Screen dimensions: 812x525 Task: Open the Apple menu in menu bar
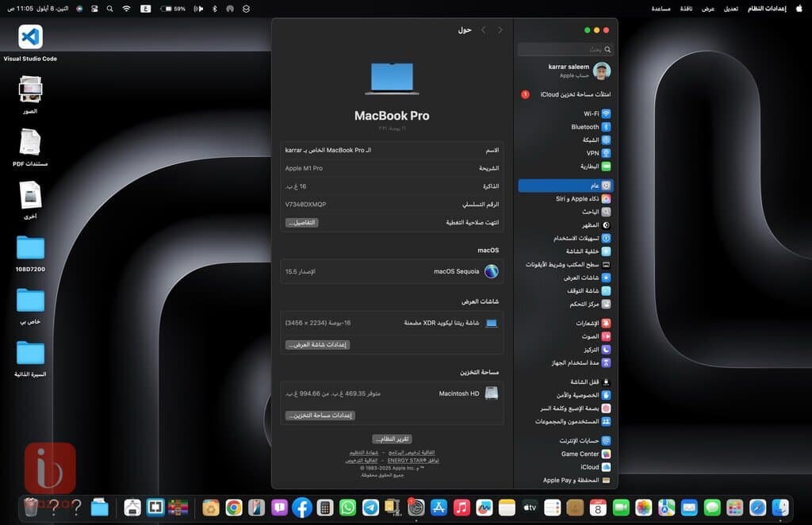[x=799, y=8]
